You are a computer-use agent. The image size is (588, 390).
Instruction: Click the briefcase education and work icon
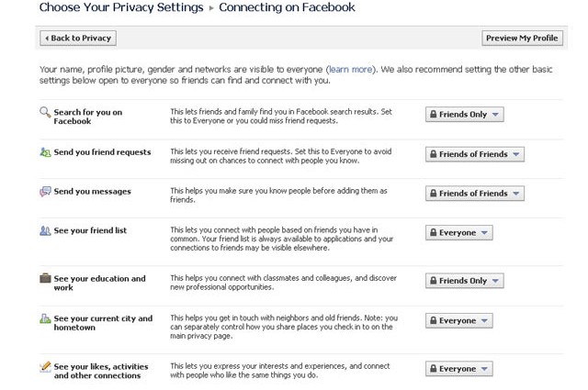click(45, 278)
